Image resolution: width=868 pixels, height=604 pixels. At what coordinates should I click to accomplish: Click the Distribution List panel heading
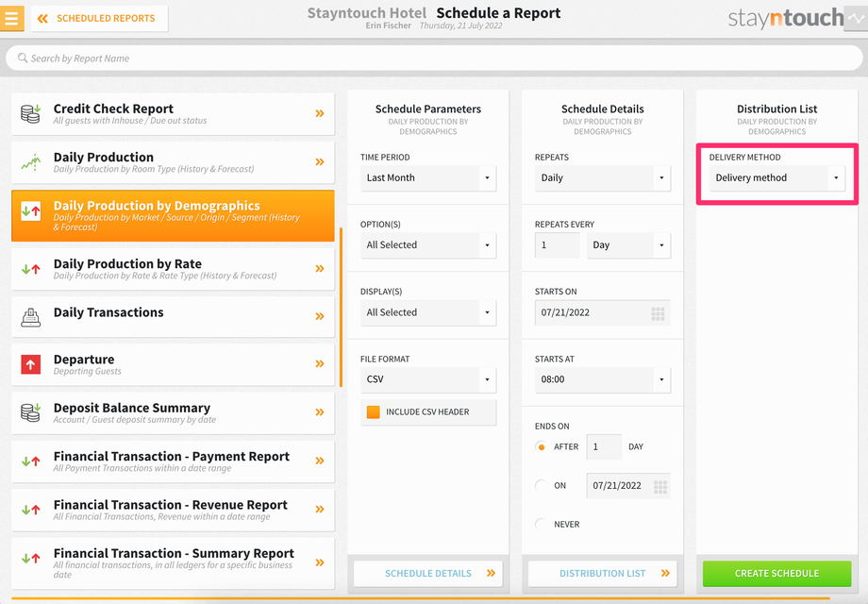tap(776, 109)
